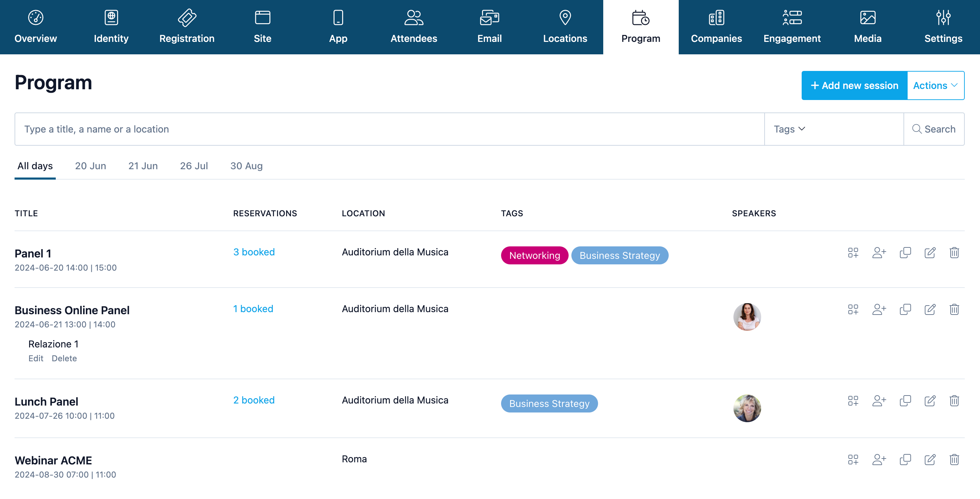This screenshot has height=499, width=980.
Task: Click the Lunch Panel speaker photo
Action: 747,408
